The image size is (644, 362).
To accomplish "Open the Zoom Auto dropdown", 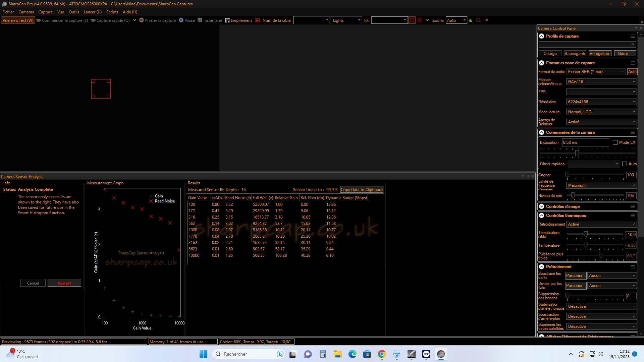I will point(456,20).
